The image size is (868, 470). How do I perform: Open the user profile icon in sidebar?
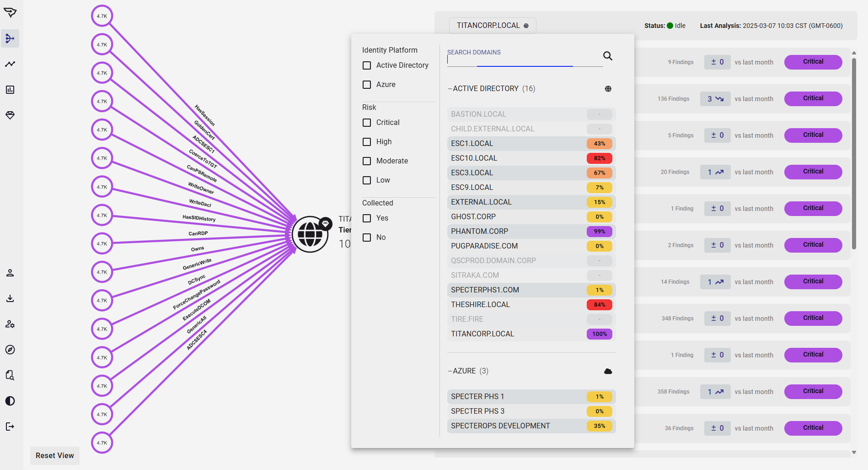[x=10, y=273]
